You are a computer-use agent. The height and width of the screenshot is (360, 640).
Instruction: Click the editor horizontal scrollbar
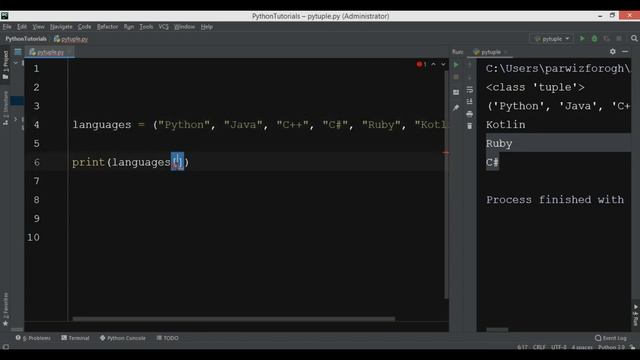233,319
